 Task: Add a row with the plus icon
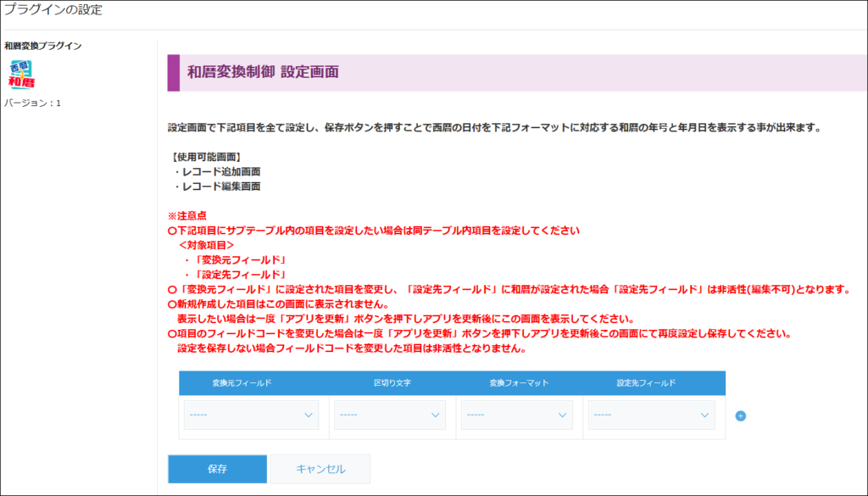coord(740,415)
